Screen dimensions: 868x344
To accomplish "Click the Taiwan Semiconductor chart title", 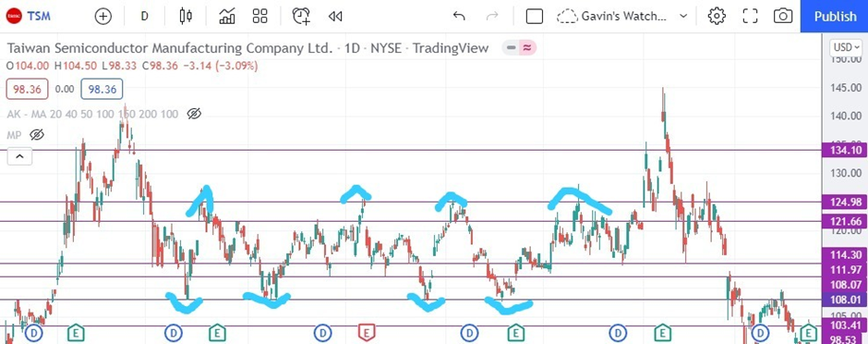I will coord(248,48).
